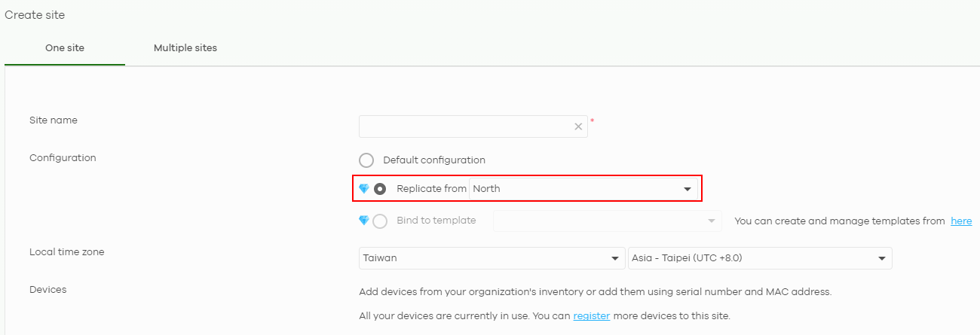Open the Replicate from North dropdown
This screenshot has height=335, width=980.
coord(583,189)
